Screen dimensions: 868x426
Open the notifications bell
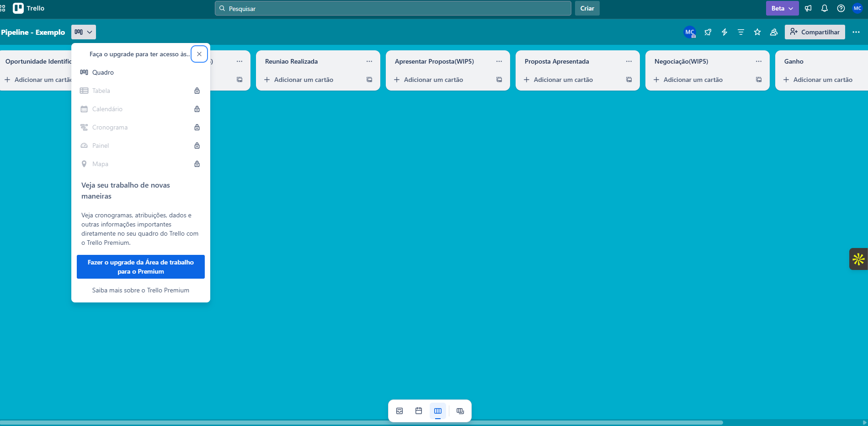pyautogui.click(x=825, y=8)
